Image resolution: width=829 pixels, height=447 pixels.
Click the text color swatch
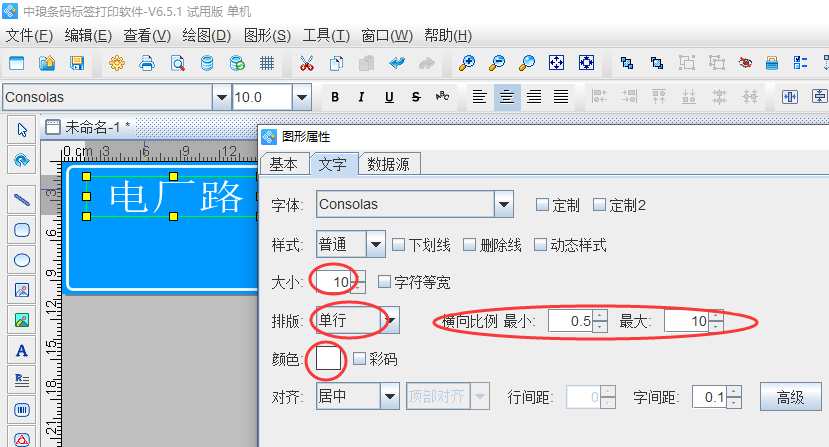pos(328,358)
